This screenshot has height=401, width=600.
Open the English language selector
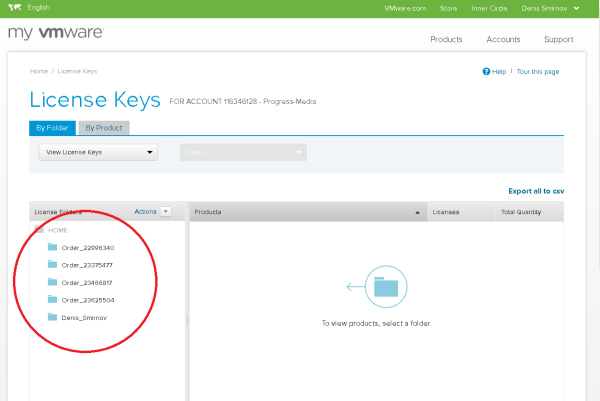click(x=39, y=7)
